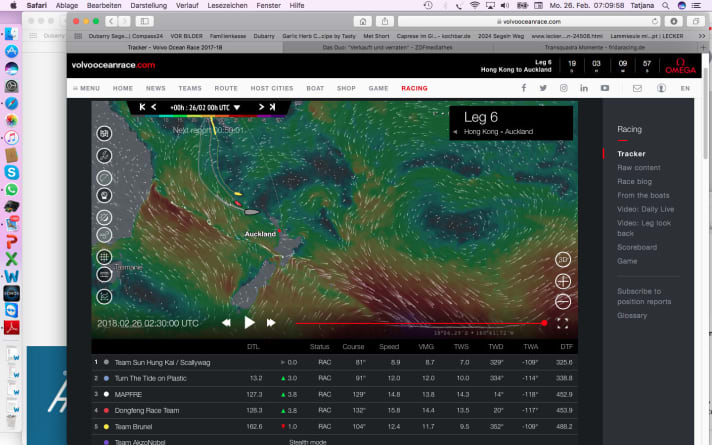This screenshot has height=445, width=712.
Task: Click the volvooceanrace.com logo
Action: pos(113,65)
